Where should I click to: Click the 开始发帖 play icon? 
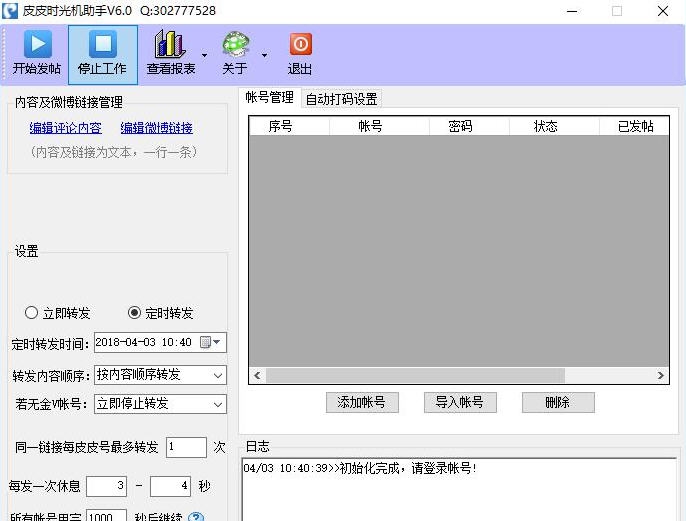pos(37,45)
